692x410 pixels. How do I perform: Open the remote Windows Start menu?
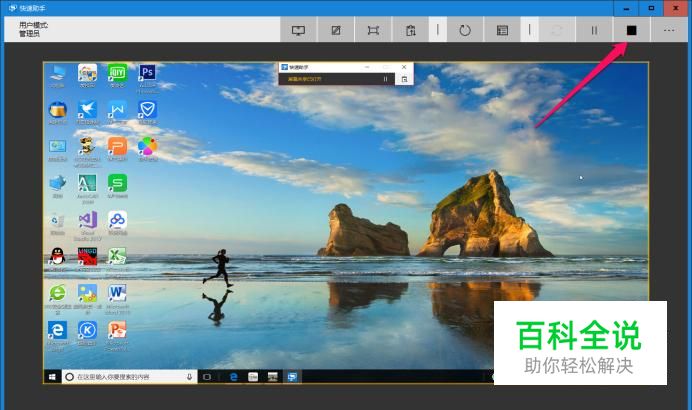point(52,376)
